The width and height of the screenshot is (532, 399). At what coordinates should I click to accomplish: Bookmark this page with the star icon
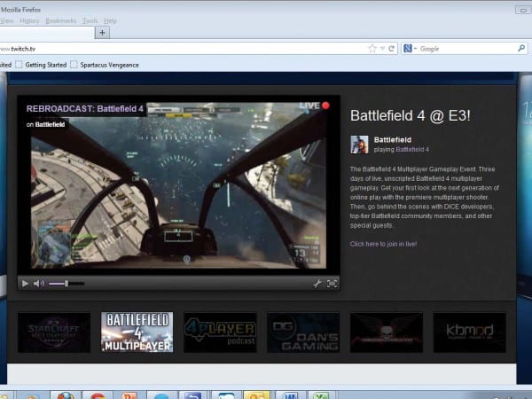[372, 49]
